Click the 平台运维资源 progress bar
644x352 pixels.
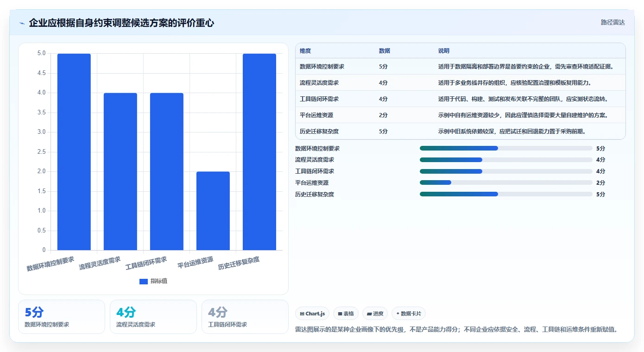(x=506, y=182)
